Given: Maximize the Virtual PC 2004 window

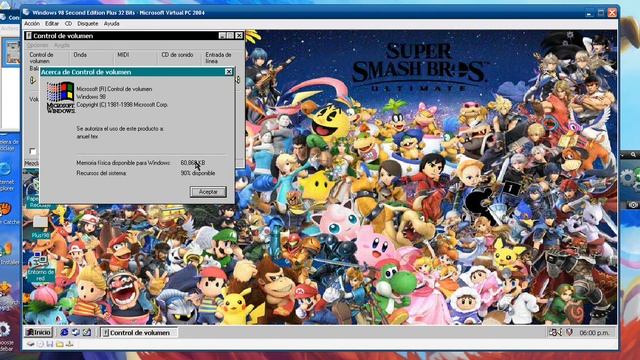Looking at the screenshot, I should coord(600,13).
